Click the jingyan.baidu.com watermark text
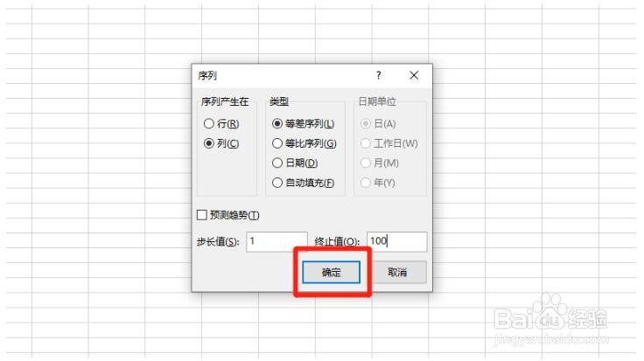Screen dimensions: 644x361 (x=550, y=339)
